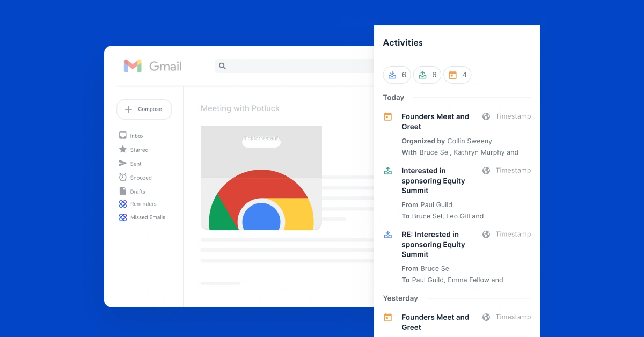Click To Paul Guild, Emma Fellow line
This screenshot has width=644, height=337.
[x=452, y=280]
